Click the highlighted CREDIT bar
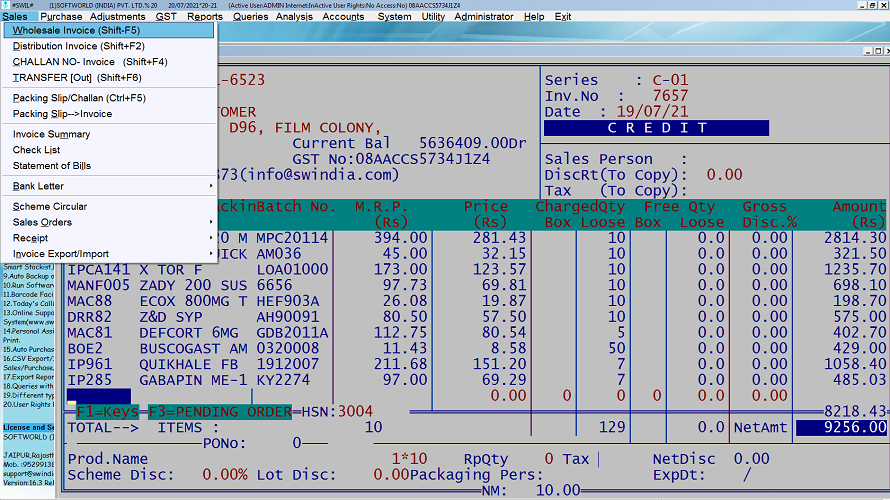890x500 pixels. pyautogui.click(x=656, y=128)
